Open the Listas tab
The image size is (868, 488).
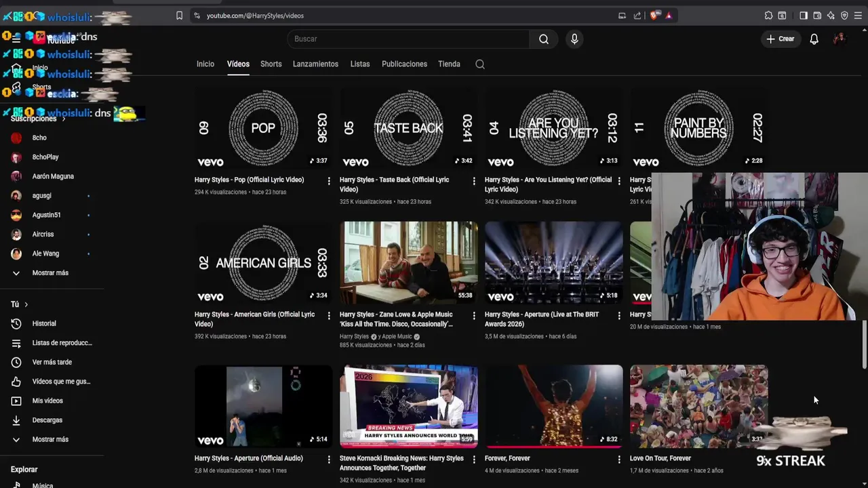tap(360, 64)
